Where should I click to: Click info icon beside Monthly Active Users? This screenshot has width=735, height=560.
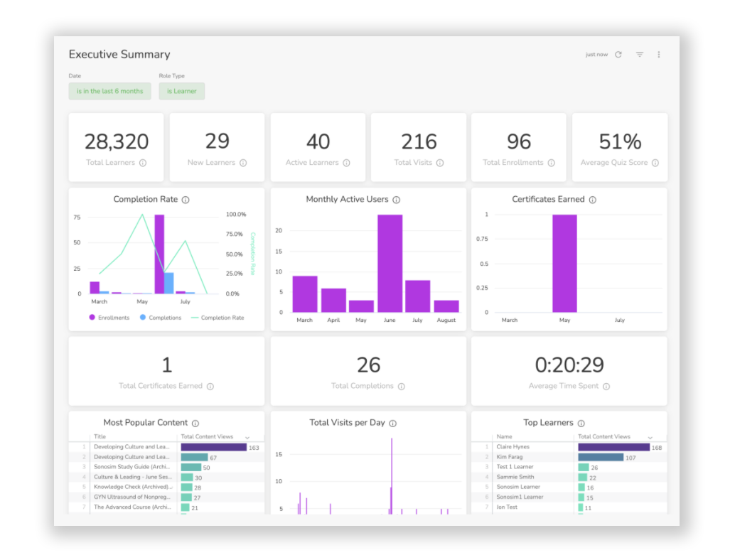click(397, 200)
